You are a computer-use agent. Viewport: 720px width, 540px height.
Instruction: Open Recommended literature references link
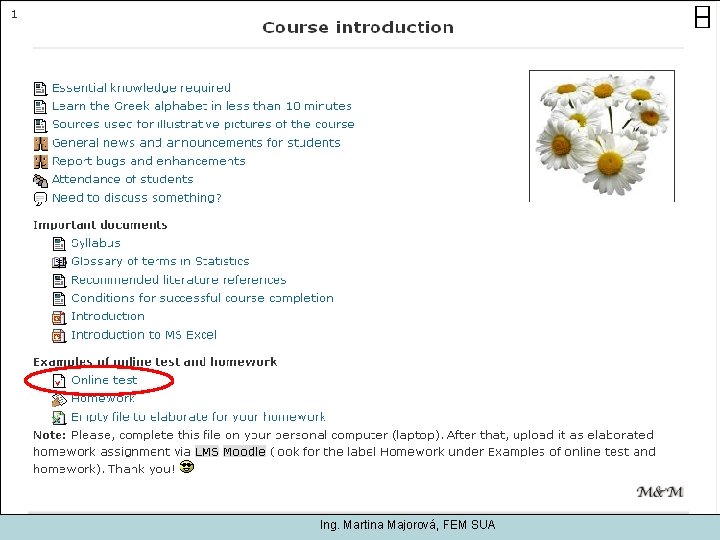tap(179, 280)
